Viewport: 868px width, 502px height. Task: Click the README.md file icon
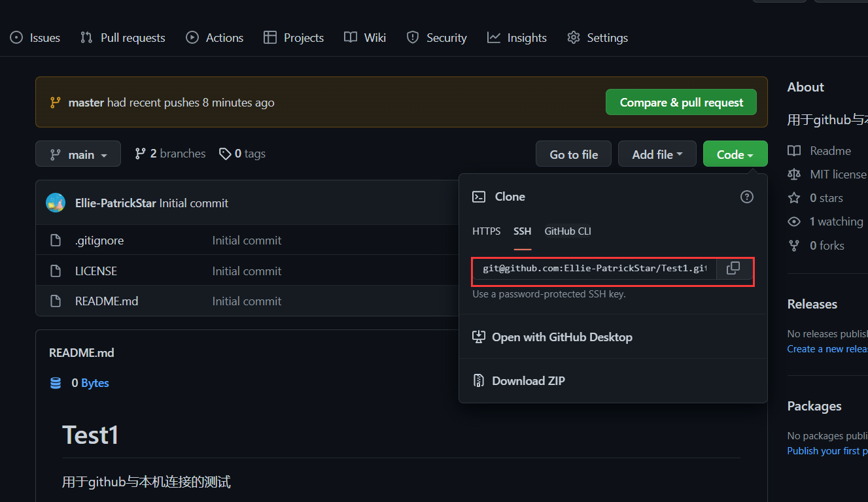click(56, 301)
